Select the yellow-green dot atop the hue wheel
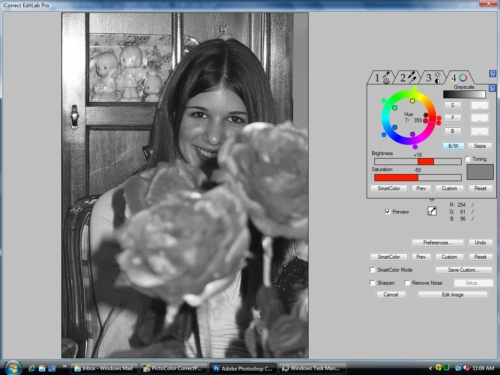500x375 pixels. tap(415, 89)
